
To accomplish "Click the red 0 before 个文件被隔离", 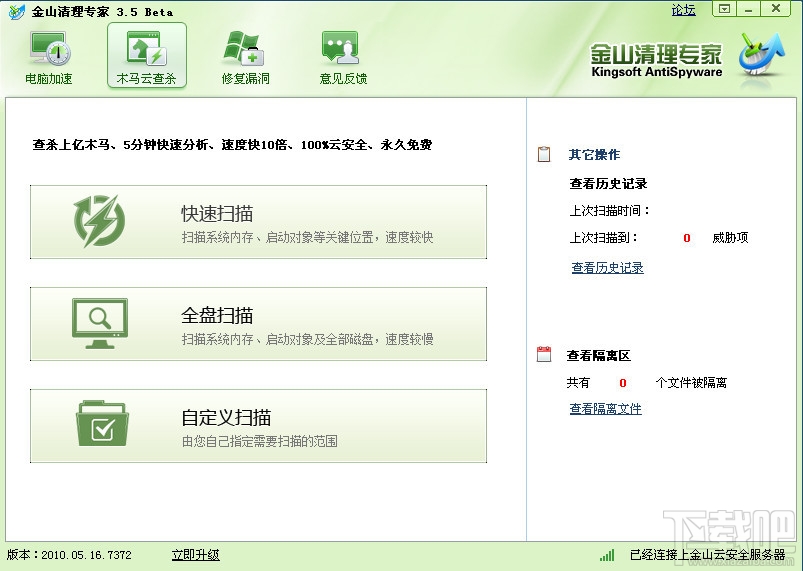I will coord(623,383).
